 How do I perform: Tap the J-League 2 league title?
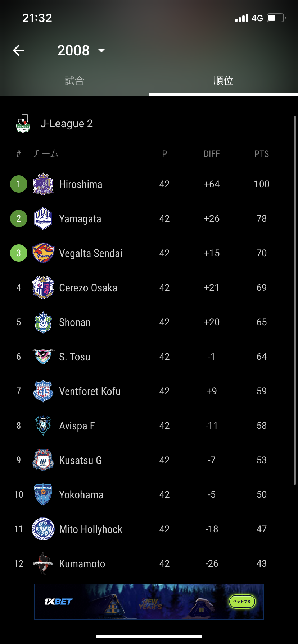tap(67, 124)
